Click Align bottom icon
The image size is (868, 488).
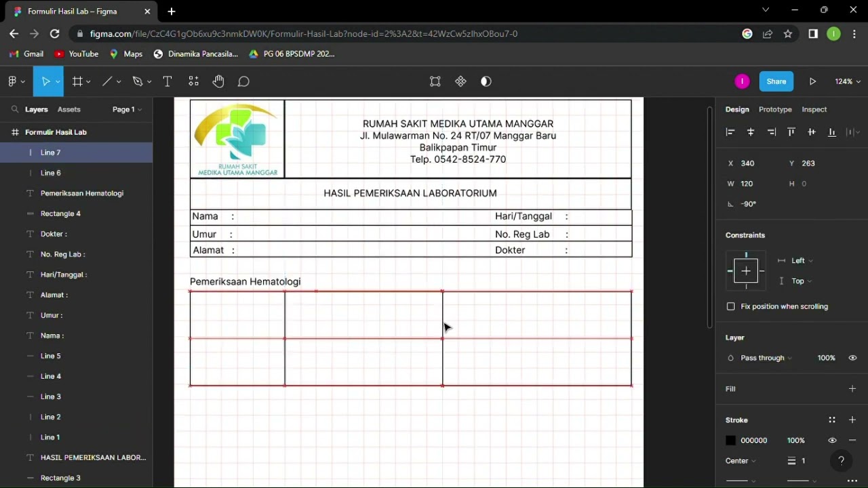tap(832, 132)
